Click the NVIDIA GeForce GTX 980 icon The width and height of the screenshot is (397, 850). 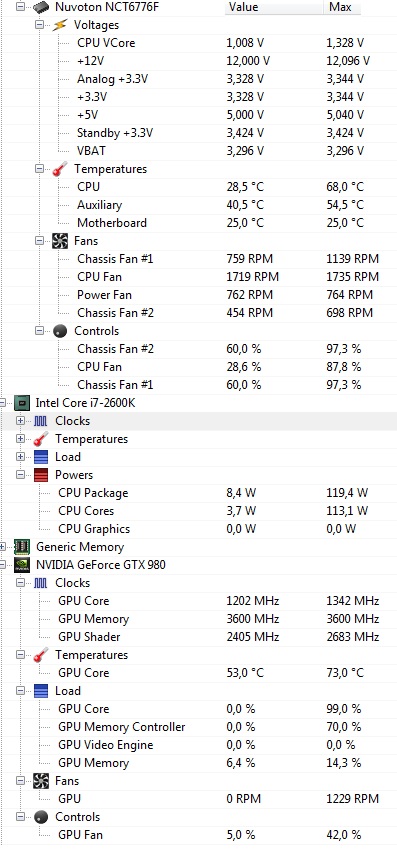(22, 565)
